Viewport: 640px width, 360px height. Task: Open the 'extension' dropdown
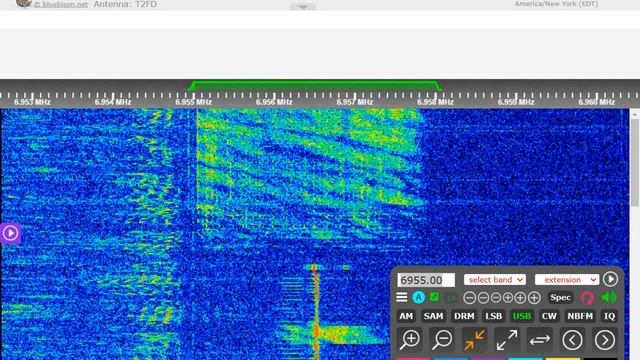coord(567,280)
